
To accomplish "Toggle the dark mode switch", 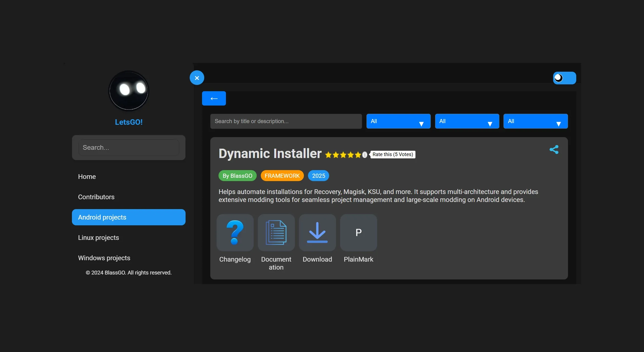I will coord(564,78).
